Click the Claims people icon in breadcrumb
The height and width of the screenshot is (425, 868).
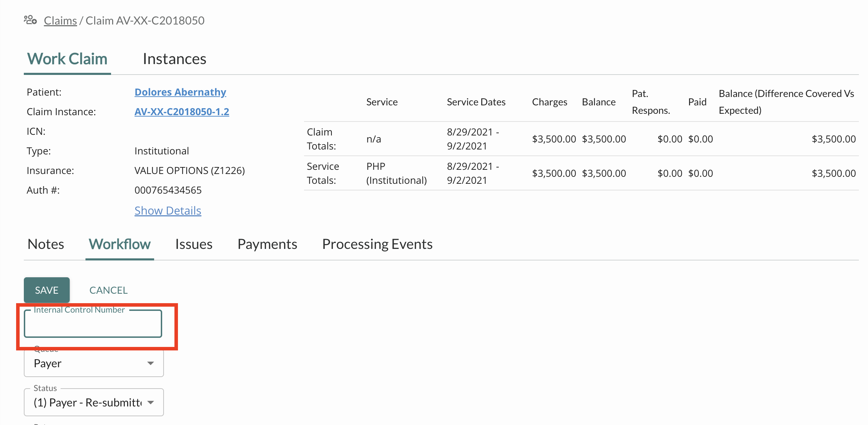tap(30, 20)
